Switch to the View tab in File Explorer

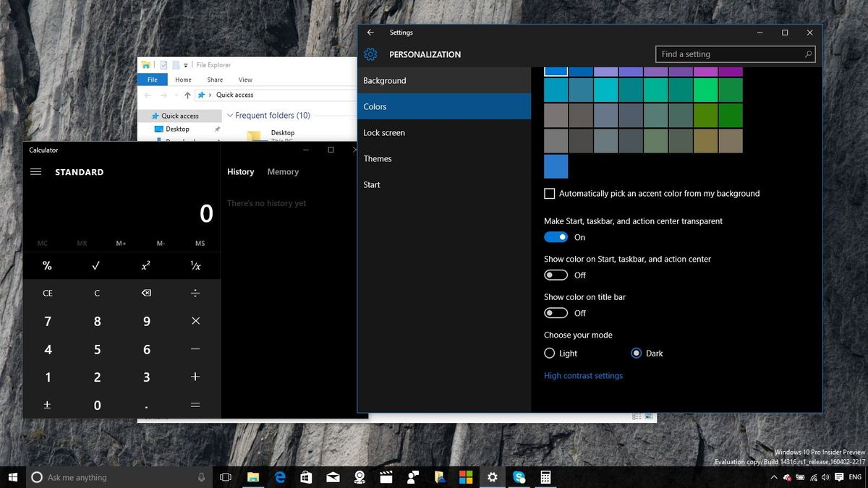[x=245, y=80]
